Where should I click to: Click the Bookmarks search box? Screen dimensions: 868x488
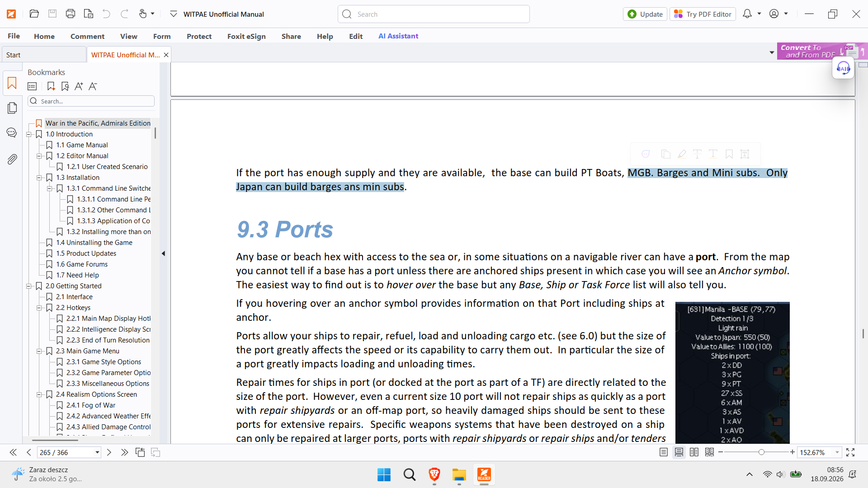pyautogui.click(x=91, y=101)
